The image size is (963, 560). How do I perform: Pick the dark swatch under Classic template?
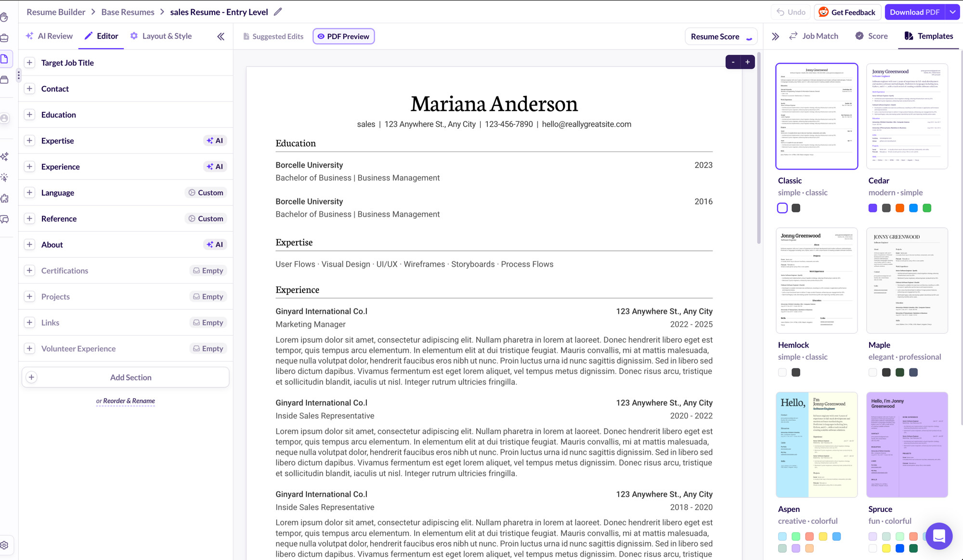(795, 208)
